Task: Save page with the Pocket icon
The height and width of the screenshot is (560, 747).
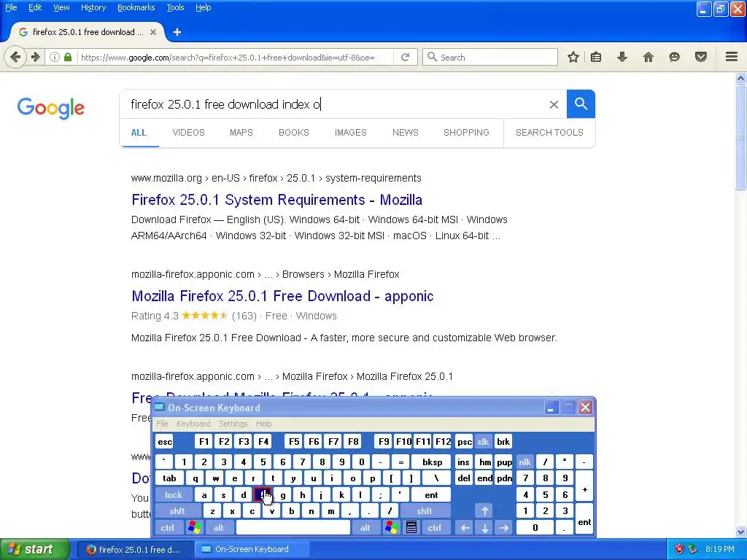Action: tap(701, 57)
